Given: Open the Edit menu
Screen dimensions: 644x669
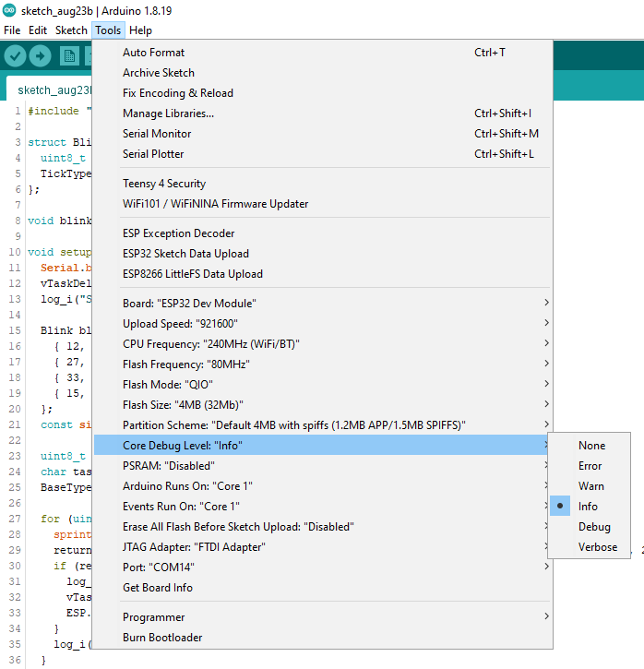Looking at the screenshot, I should click(x=38, y=30).
